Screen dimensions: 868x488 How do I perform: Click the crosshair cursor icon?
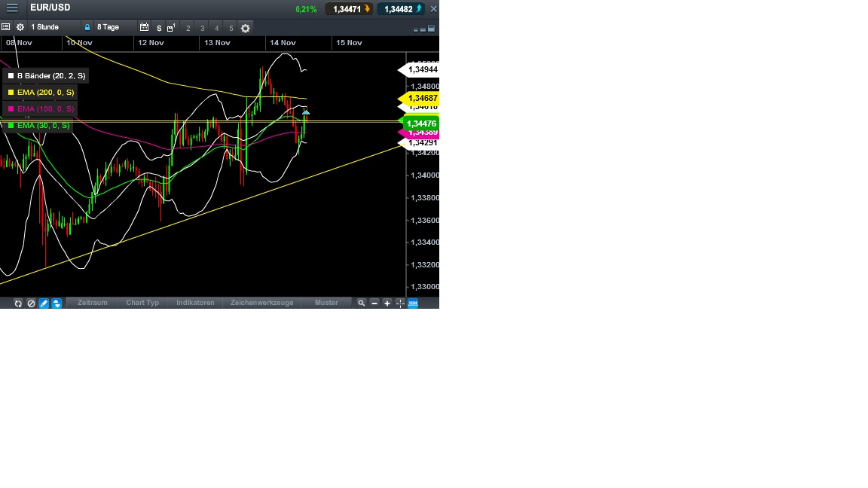pos(399,303)
